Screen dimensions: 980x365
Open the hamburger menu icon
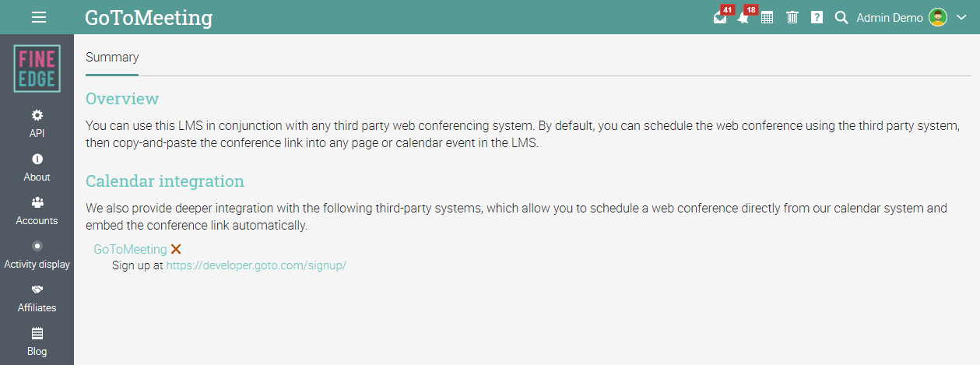[x=39, y=17]
